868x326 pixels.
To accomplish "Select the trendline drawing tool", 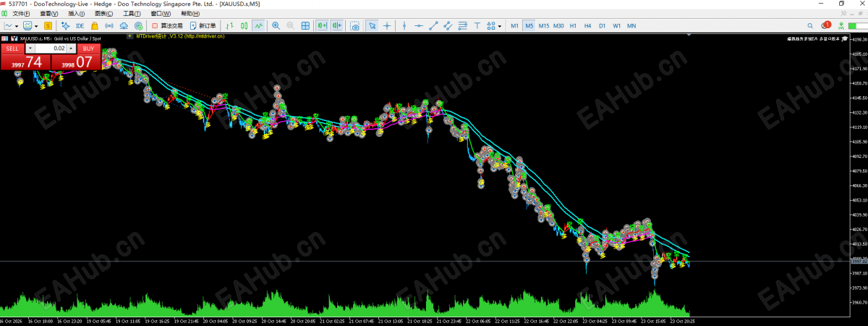I will 433,25.
